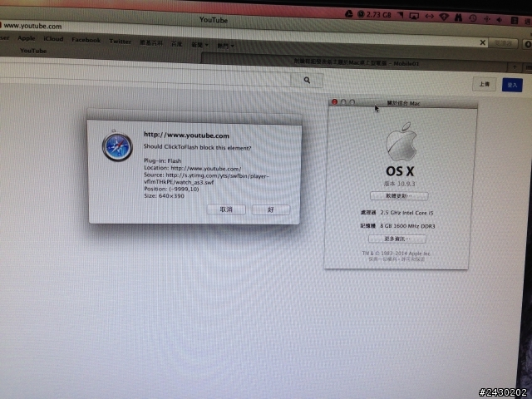
Task: Click the 'Size: 640×390' line in the dialog
Action: [x=164, y=196]
